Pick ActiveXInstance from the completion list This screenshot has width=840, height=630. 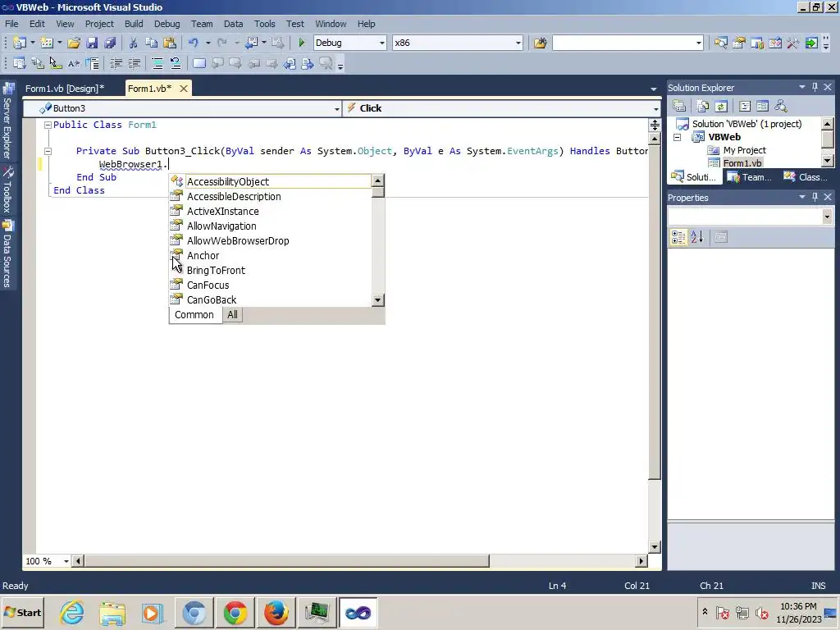tap(271, 211)
